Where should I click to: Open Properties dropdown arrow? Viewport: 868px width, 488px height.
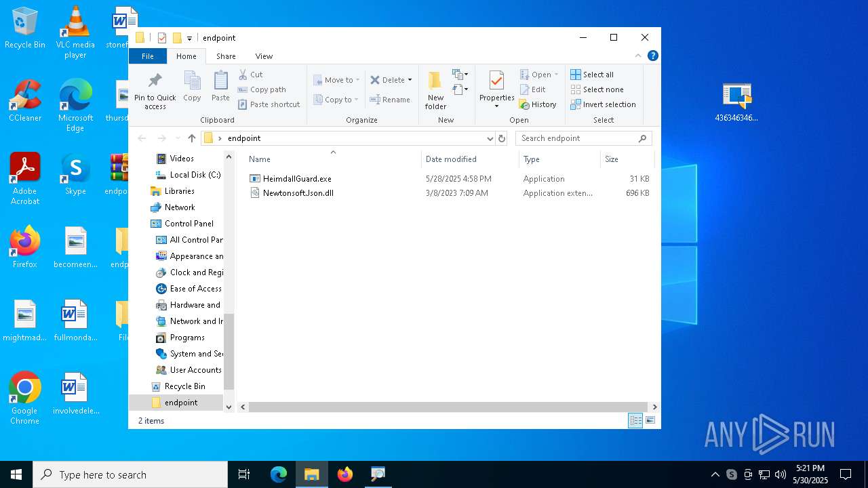[496, 106]
